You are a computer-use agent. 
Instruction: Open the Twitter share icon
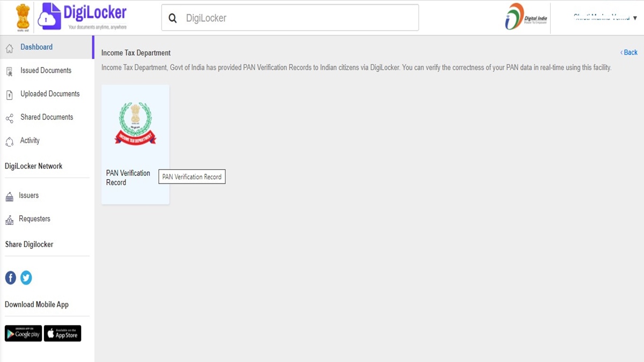[26, 277]
